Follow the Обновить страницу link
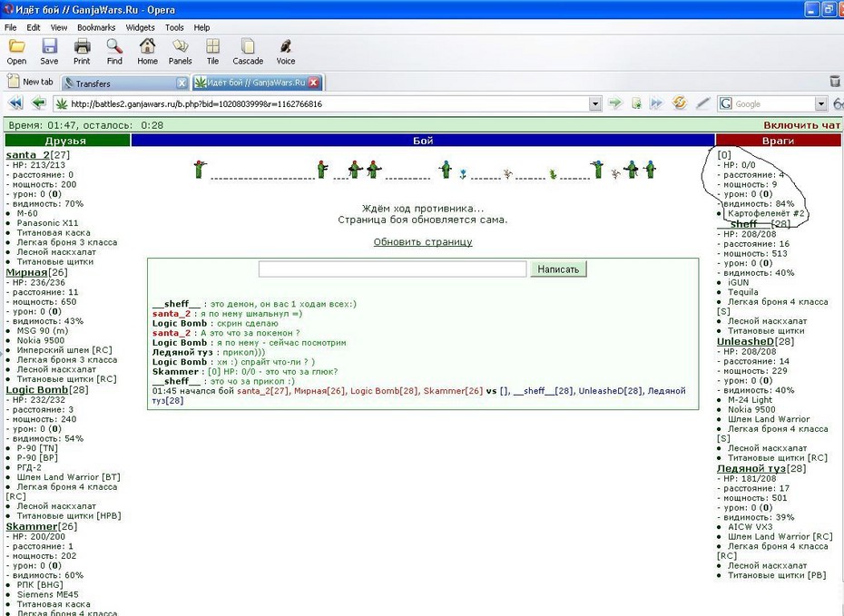 [423, 242]
